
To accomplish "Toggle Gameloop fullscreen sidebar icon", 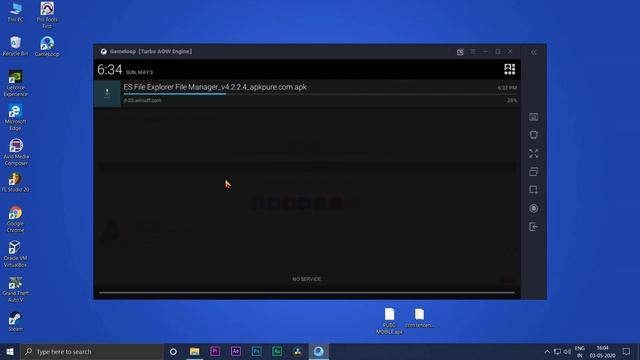I will click(533, 153).
